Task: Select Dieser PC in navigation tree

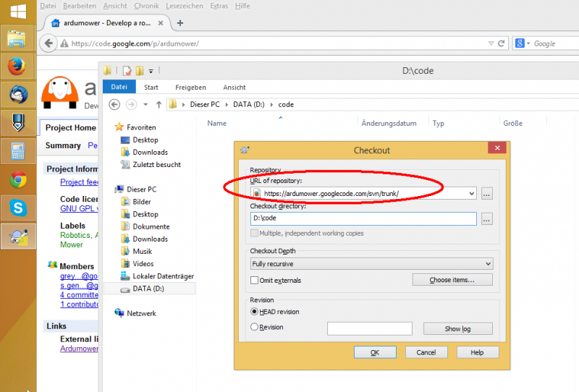Action: pyautogui.click(x=141, y=189)
